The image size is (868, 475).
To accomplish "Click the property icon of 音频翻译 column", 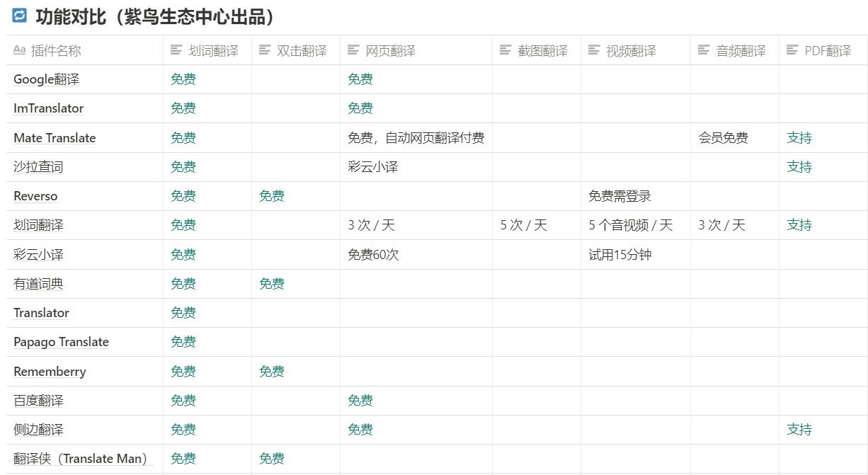I will pyautogui.click(x=702, y=50).
